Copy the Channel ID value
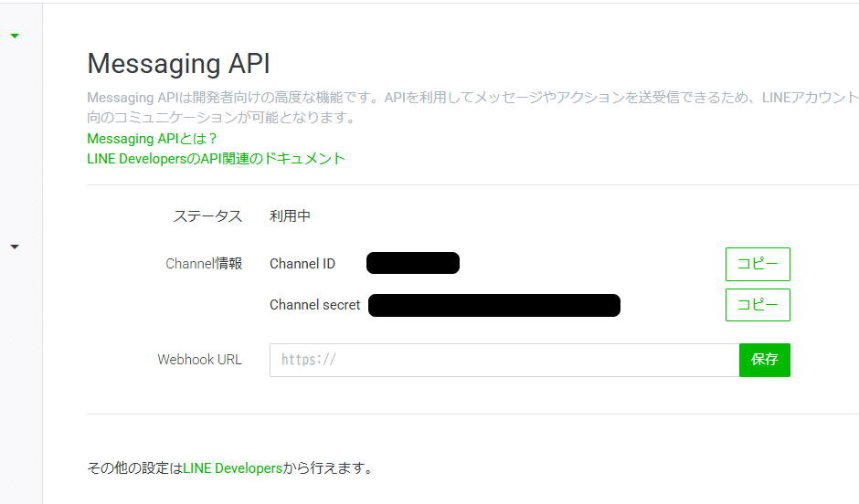Screen dimensions: 859x504 [758, 264]
